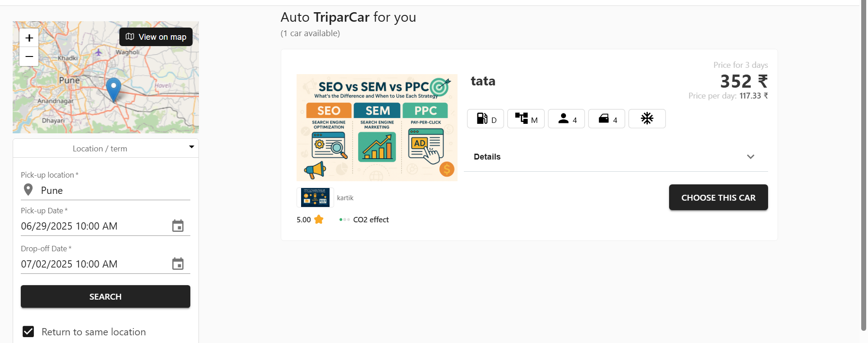Image resolution: width=868 pixels, height=343 pixels.
Task: Click the SEARCH button
Action: [x=105, y=296]
